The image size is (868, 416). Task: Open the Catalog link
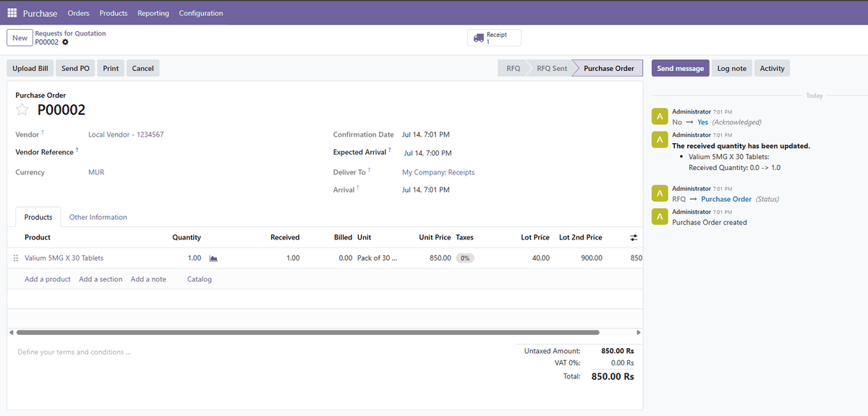pyautogui.click(x=200, y=279)
